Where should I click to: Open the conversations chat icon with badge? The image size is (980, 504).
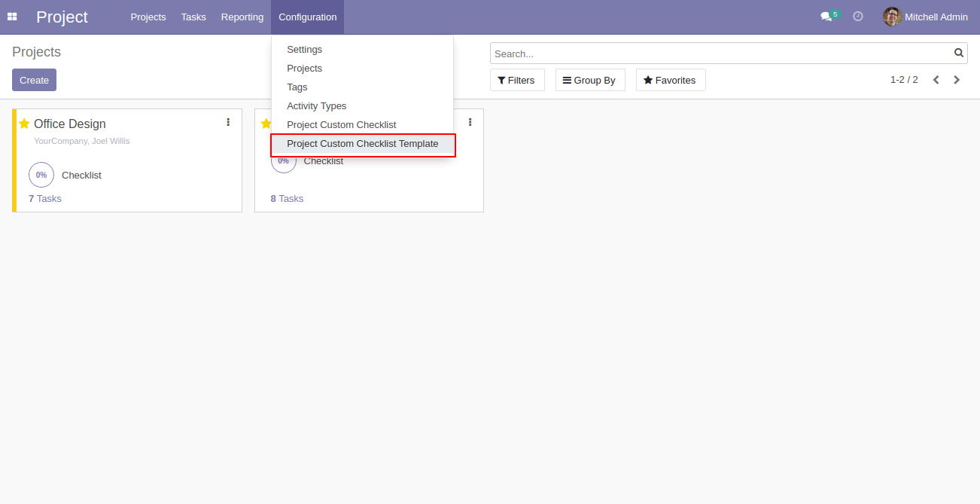pos(829,16)
